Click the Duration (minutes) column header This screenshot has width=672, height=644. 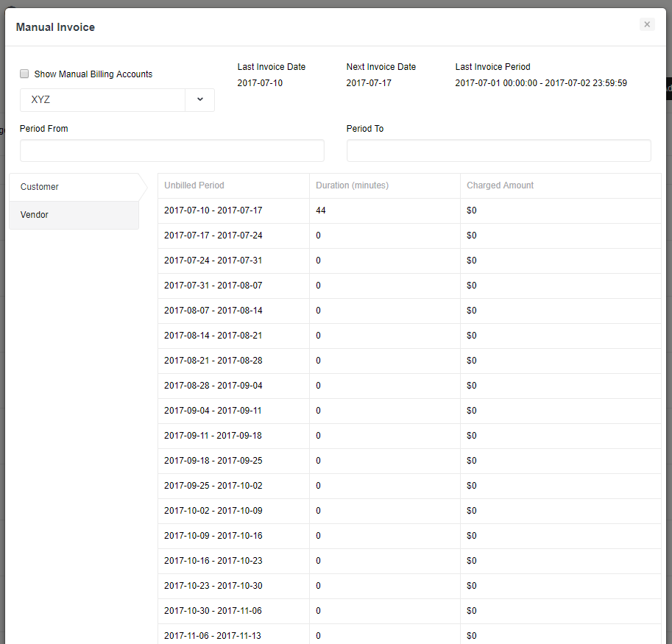(x=352, y=185)
